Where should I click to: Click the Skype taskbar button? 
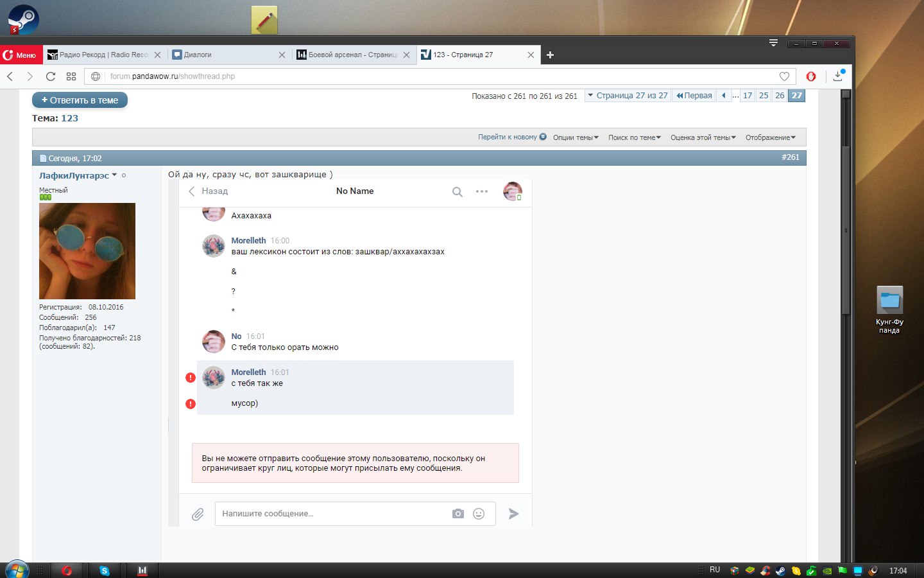click(x=105, y=570)
